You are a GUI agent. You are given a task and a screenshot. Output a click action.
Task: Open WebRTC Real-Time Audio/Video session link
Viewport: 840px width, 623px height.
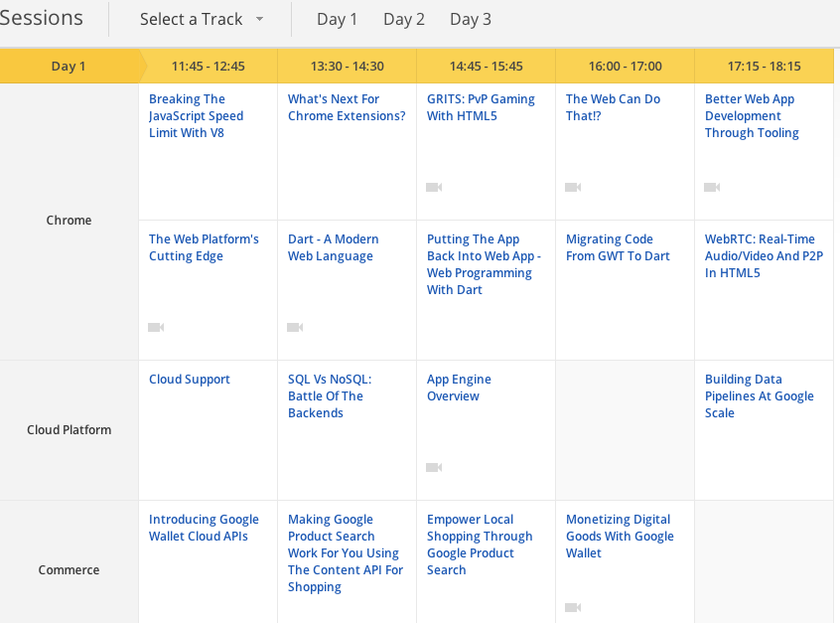pos(764,255)
